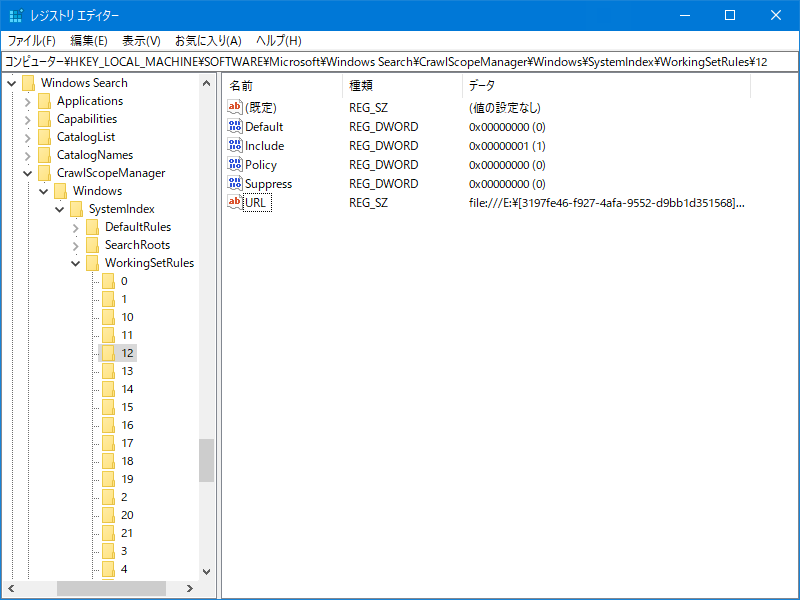Click the Suppress DWORD value icon
This screenshot has height=600, width=800.
pos(235,184)
